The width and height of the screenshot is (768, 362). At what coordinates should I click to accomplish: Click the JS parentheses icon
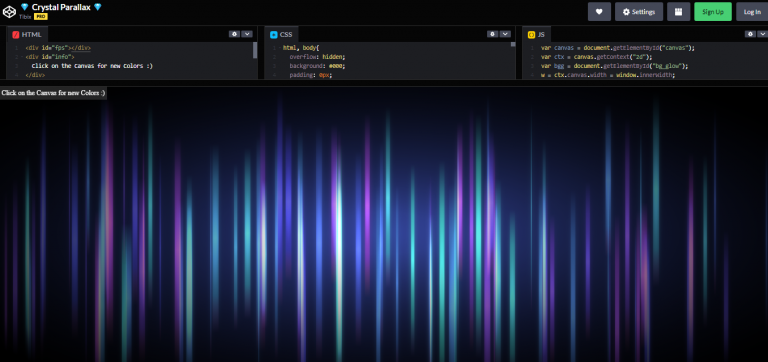(x=531, y=35)
